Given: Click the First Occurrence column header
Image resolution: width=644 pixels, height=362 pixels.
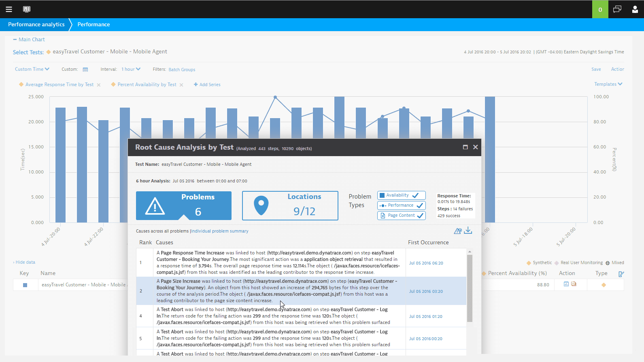Looking at the screenshot, I should tap(428, 243).
